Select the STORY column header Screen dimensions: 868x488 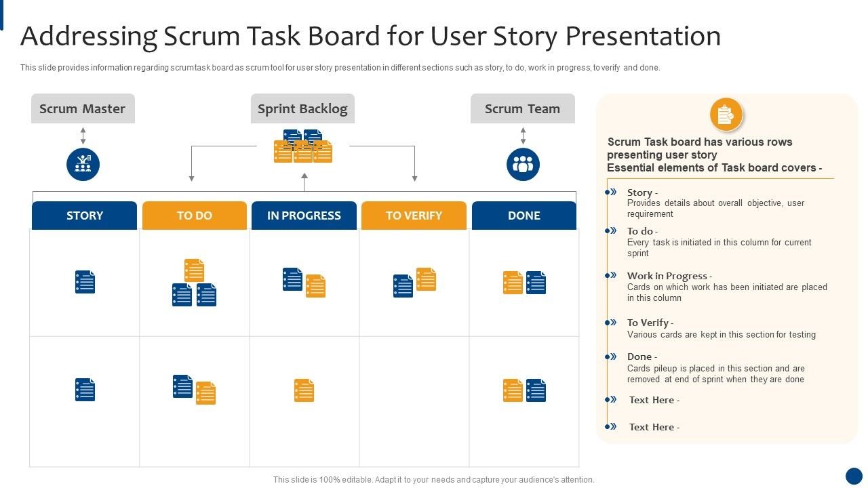click(x=85, y=216)
